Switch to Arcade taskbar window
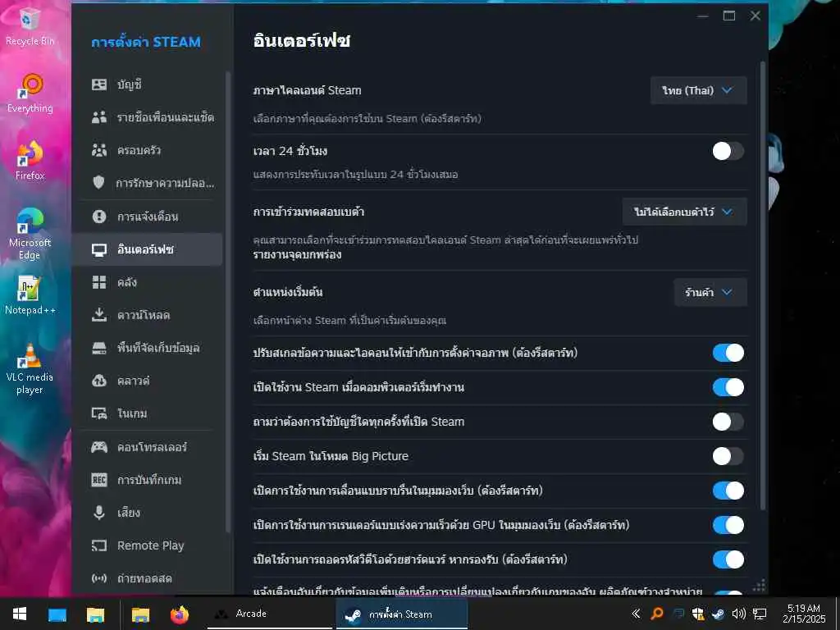Screen dimensions: 840x630 click(x=270, y=614)
